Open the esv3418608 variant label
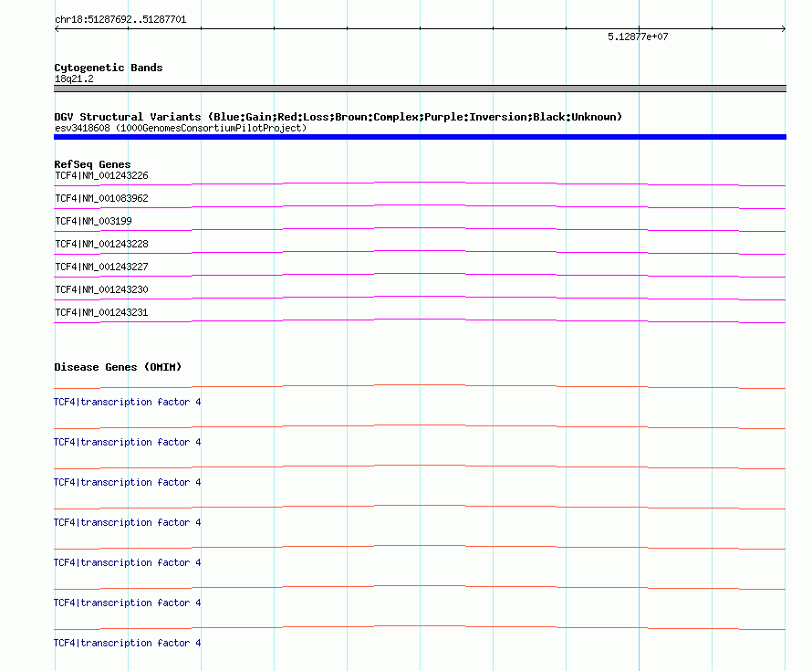The image size is (812, 671). pyautogui.click(x=181, y=128)
